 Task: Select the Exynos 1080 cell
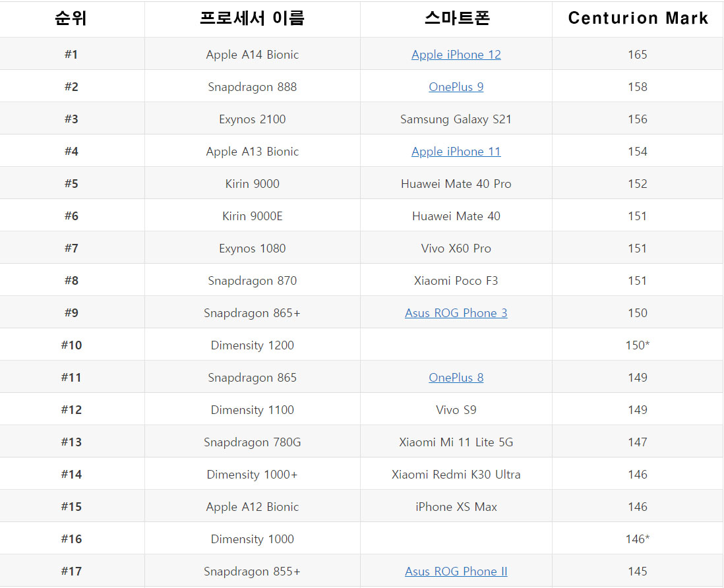pos(252,249)
